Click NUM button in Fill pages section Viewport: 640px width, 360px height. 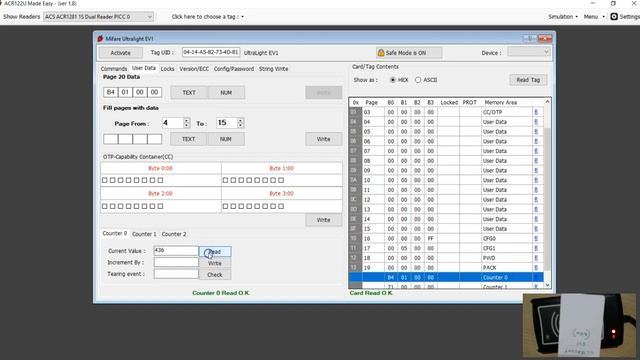click(x=226, y=139)
